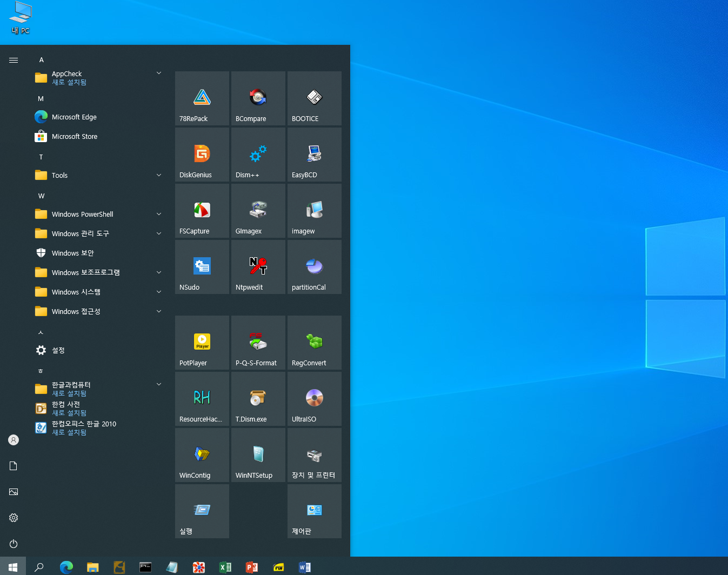Open Documents from Start sidebar

pyautogui.click(x=14, y=466)
